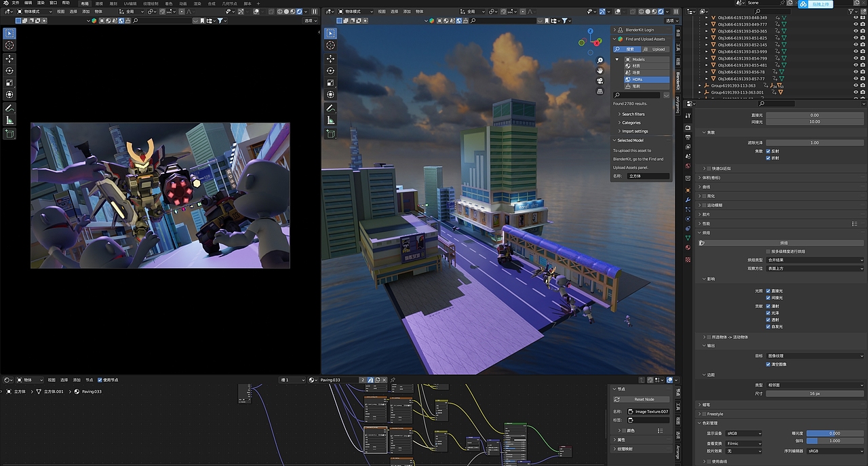This screenshot has width=868, height=466.
Task: Toggle 使用节点 checkbox in node editor
Action: [x=100, y=380]
